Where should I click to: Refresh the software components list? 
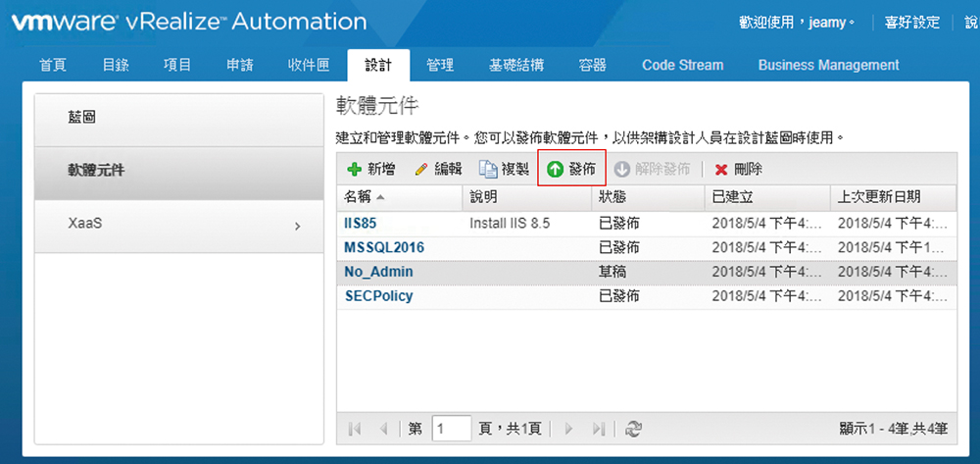pyautogui.click(x=634, y=429)
